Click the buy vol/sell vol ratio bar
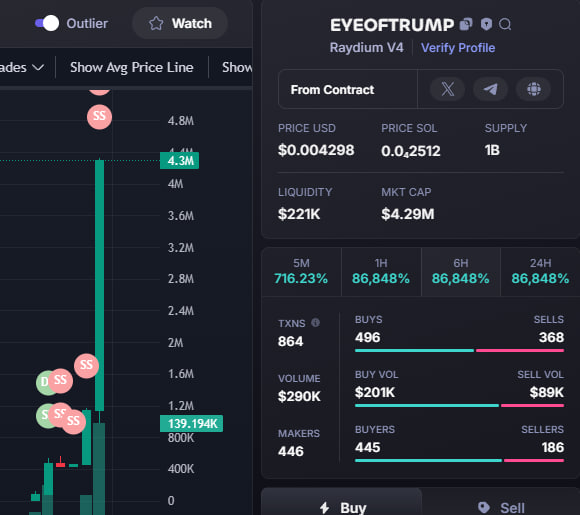Viewport: 580px width, 515px height. pyautogui.click(x=459, y=405)
